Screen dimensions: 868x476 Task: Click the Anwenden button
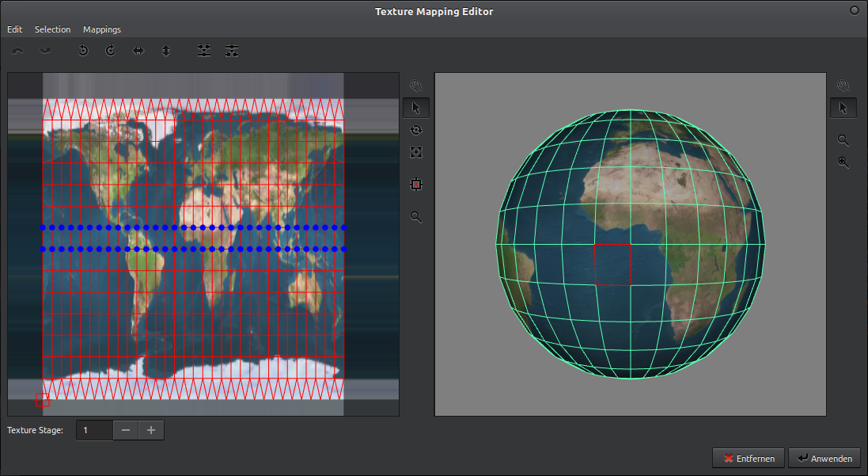coord(824,458)
